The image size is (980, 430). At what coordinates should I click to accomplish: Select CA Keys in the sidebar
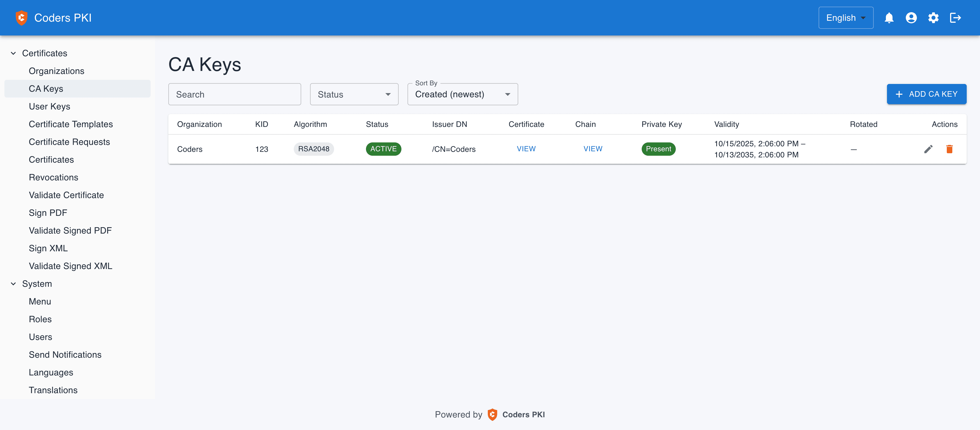click(x=46, y=88)
